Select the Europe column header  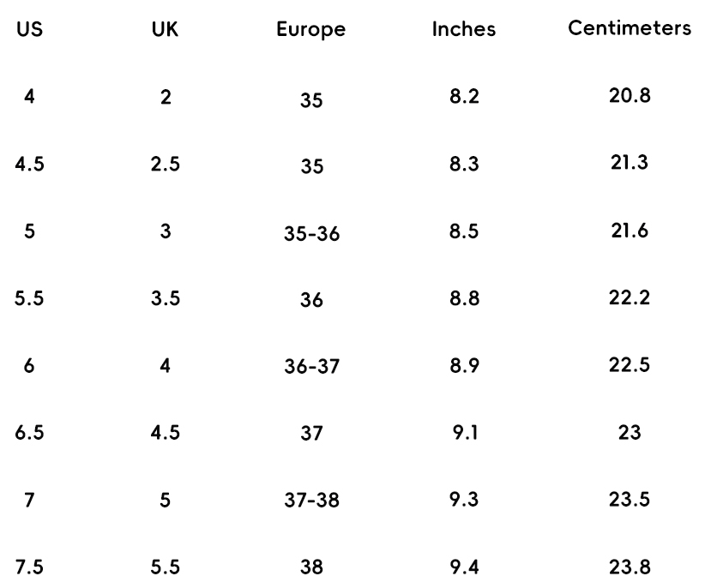tap(310, 29)
